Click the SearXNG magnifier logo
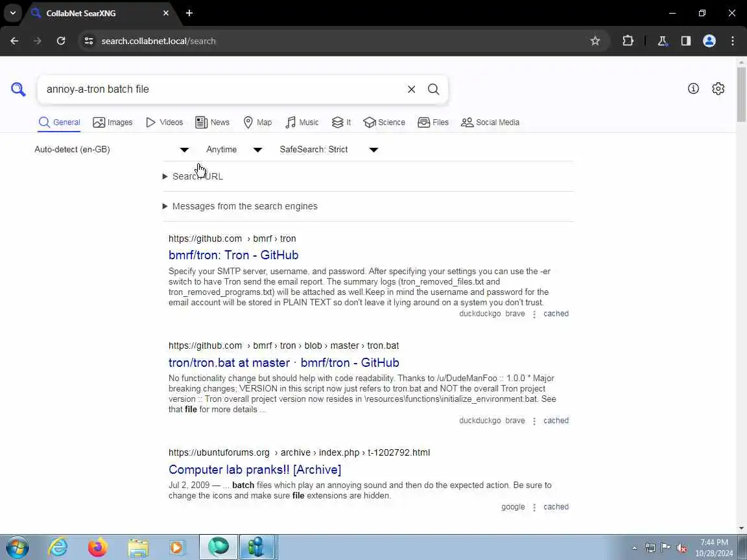Image resolution: width=747 pixels, height=560 pixels. click(x=18, y=89)
